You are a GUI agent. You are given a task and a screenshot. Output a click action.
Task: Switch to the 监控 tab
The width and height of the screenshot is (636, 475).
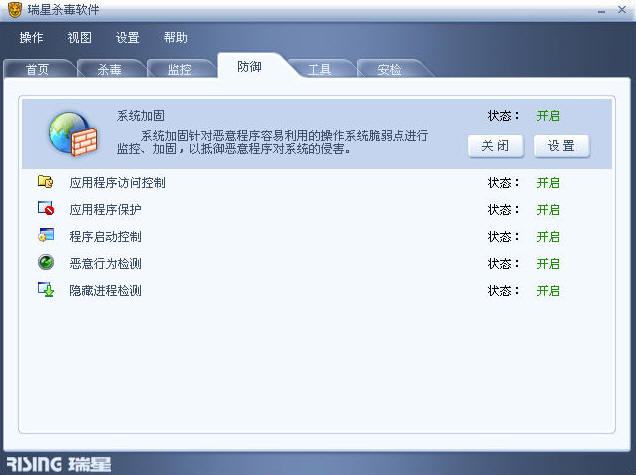tap(180, 69)
